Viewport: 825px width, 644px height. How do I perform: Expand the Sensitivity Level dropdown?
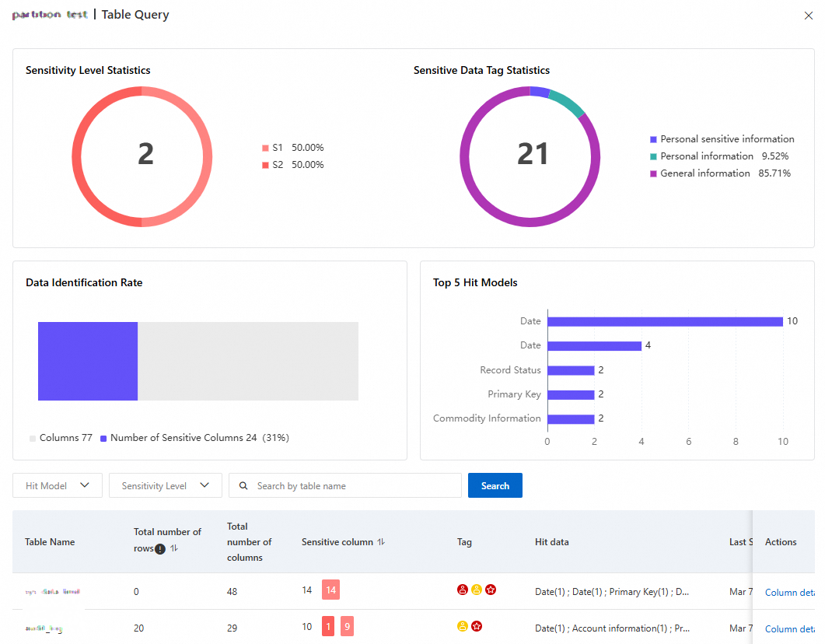click(166, 486)
